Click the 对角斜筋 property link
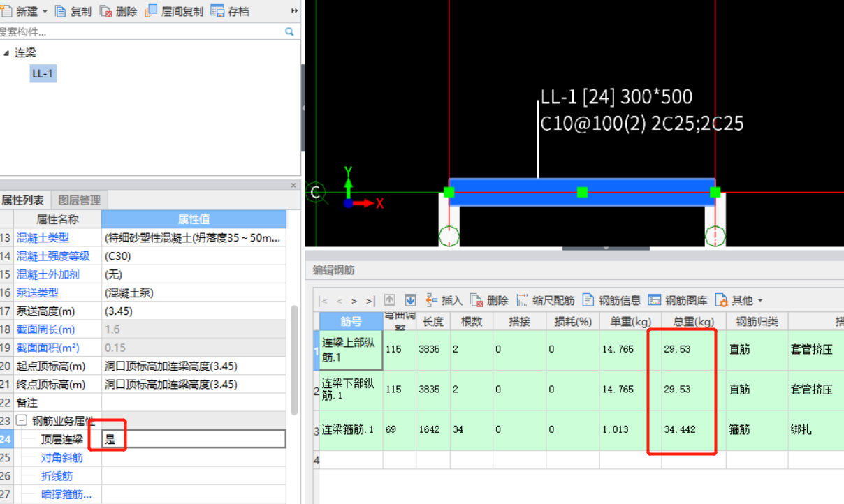The width and height of the screenshot is (844, 504). pyautogui.click(x=61, y=458)
